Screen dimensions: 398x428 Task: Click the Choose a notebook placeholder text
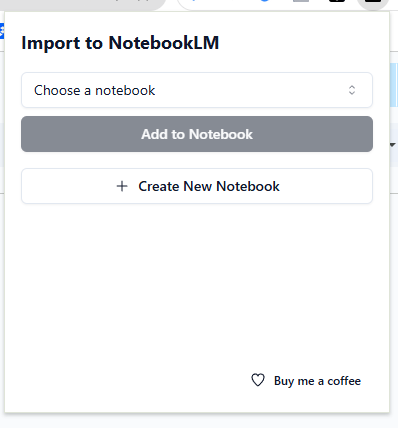(95, 90)
